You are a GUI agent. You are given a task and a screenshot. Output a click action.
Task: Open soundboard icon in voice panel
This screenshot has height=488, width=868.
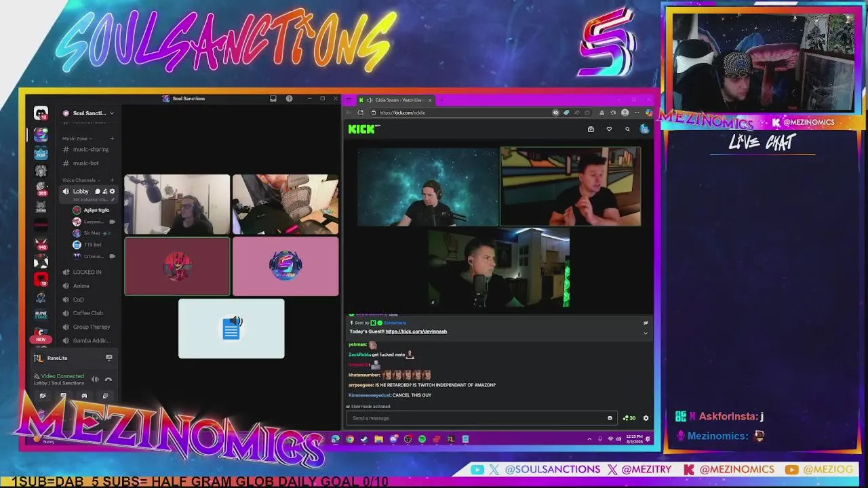pyautogui.click(x=105, y=396)
